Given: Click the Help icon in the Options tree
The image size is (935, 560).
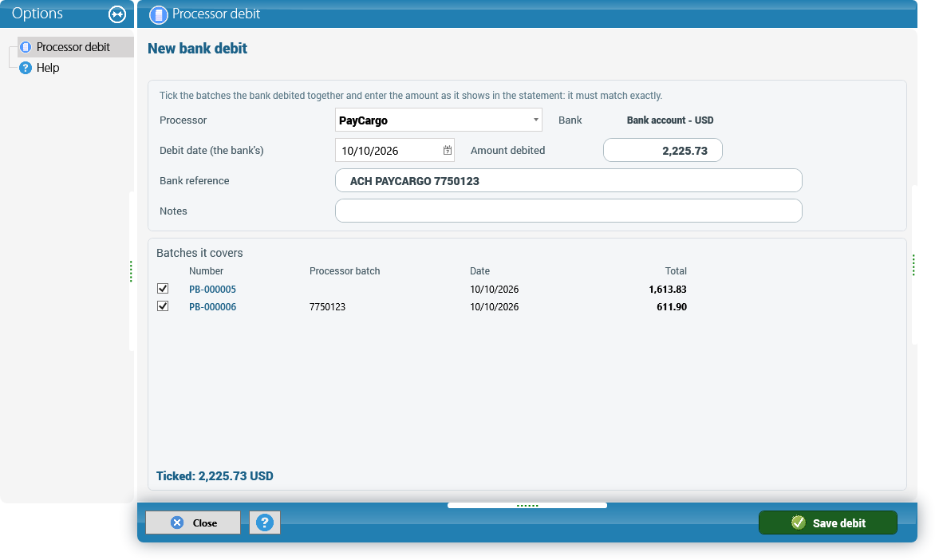Looking at the screenshot, I should tap(25, 68).
